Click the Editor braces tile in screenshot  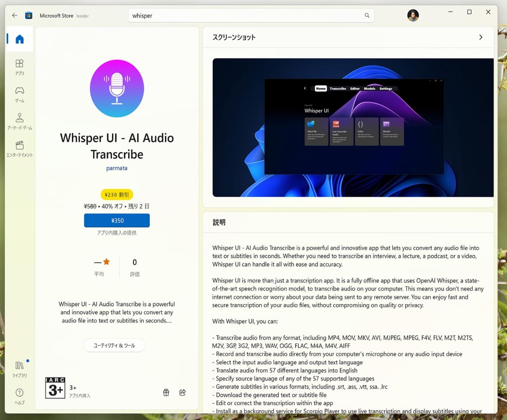coord(366,132)
